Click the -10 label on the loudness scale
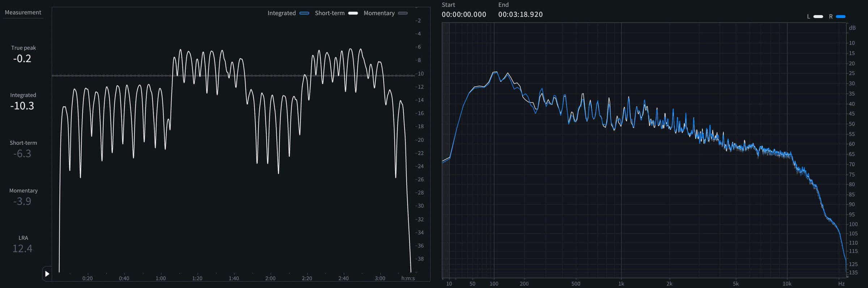Image resolution: width=868 pixels, height=288 pixels. (420, 73)
